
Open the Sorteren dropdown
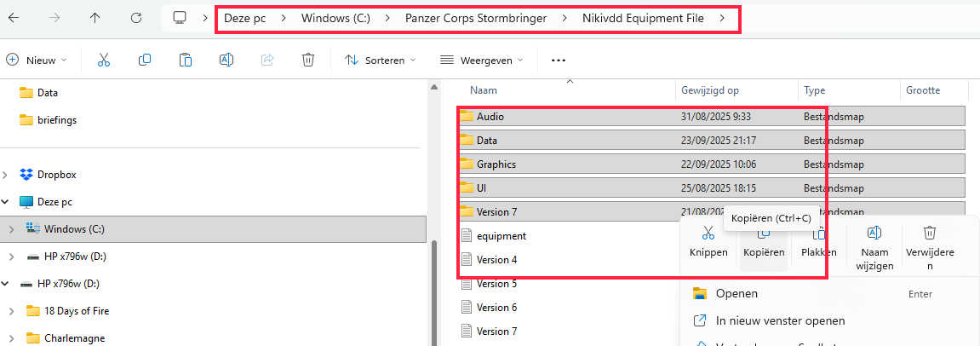380,60
